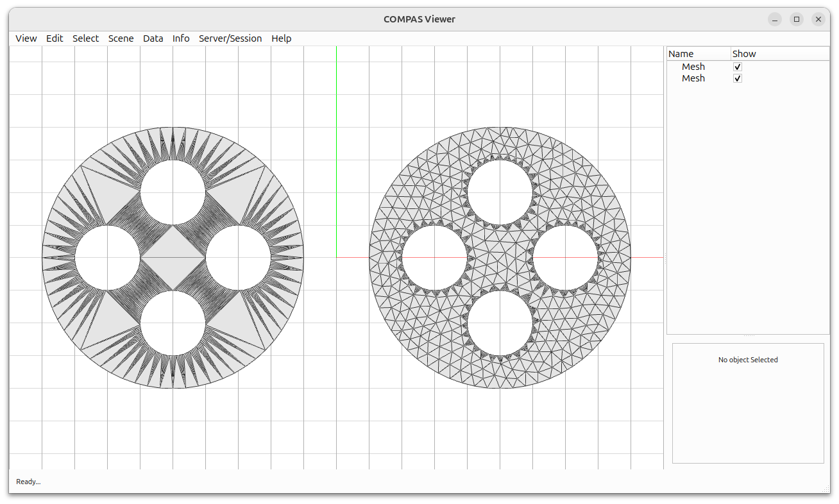The image size is (839, 504).
Task: Click the Ready status bar message
Action: (x=28, y=482)
